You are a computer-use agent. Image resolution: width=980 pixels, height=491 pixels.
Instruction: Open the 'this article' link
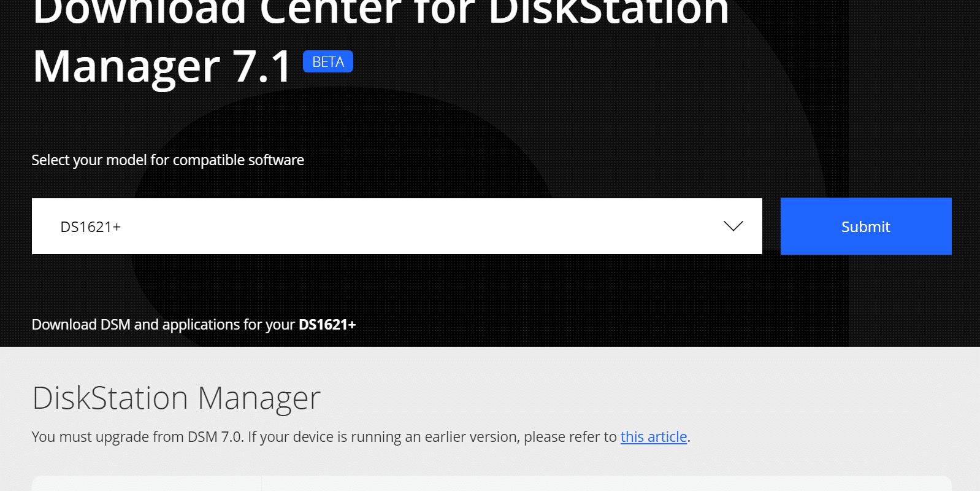click(x=654, y=437)
